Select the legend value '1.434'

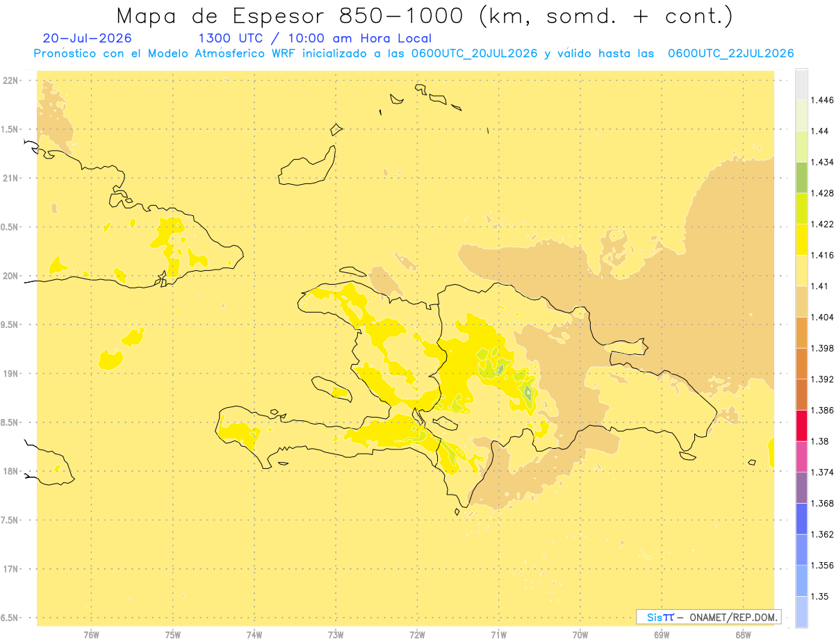pyautogui.click(x=821, y=163)
